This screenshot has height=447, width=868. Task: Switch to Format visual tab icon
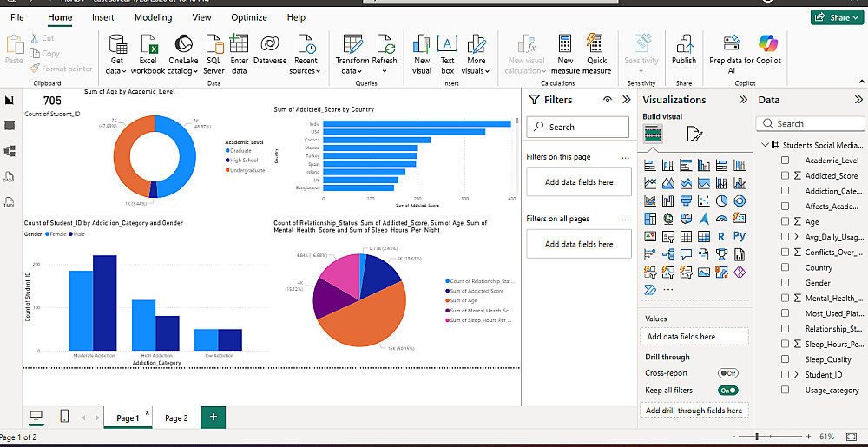tap(694, 134)
